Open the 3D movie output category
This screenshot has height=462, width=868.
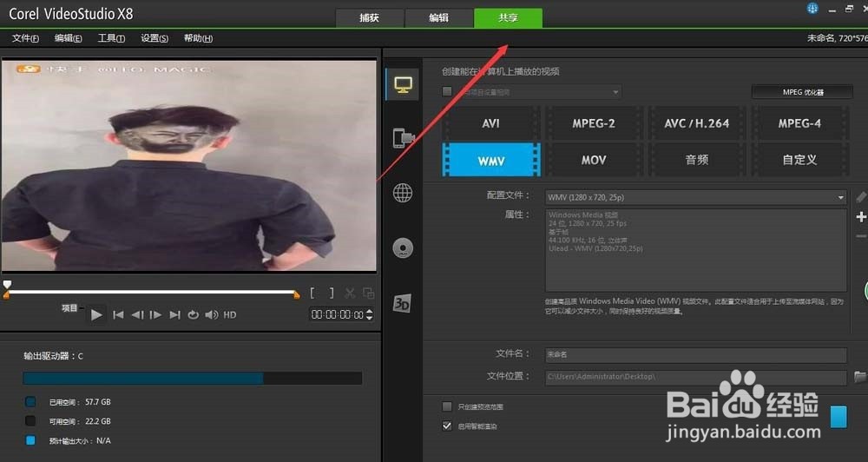coord(402,304)
